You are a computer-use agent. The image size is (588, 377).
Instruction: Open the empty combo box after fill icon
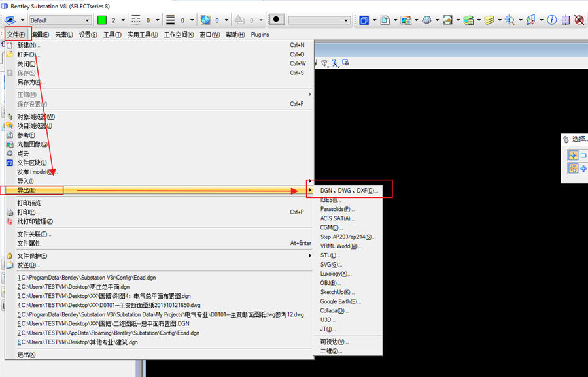tap(319, 20)
